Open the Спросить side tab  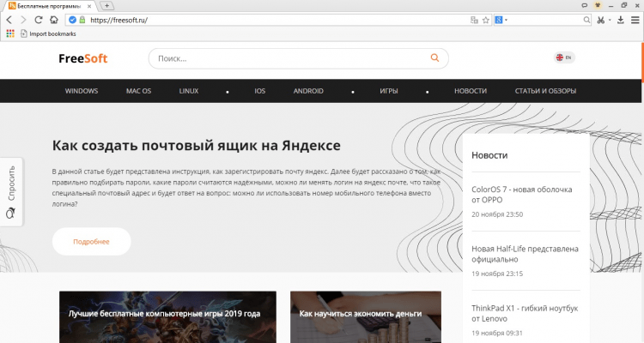point(11,191)
